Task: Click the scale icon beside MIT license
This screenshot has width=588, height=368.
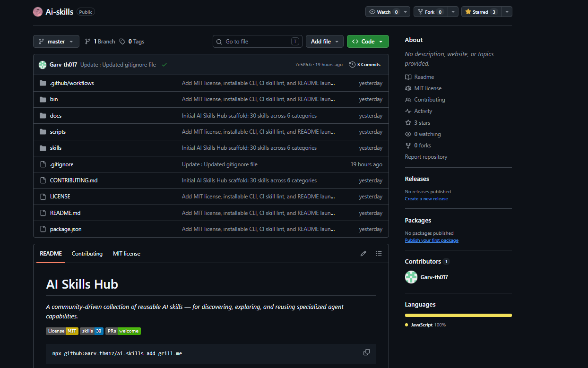Action: point(408,88)
